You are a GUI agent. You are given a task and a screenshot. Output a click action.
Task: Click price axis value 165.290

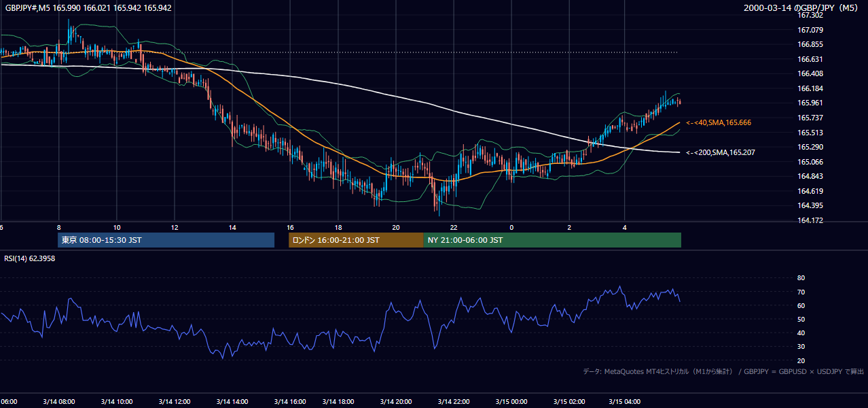[810, 147]
